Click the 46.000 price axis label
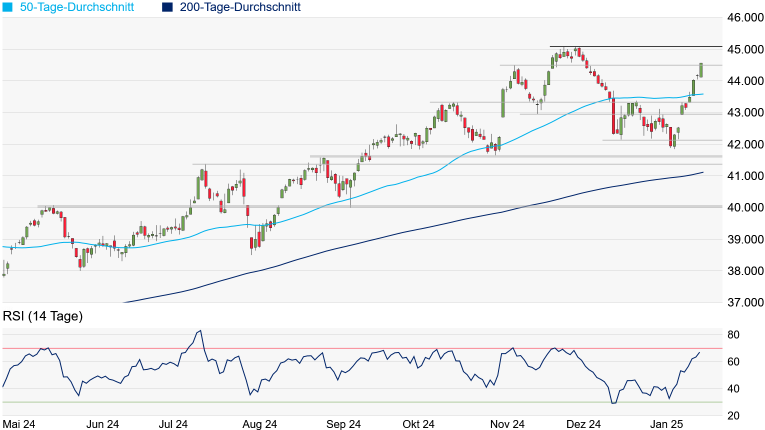Image resolution: width=765 pixels, height=430 pixels. click(x=745, y=18)
